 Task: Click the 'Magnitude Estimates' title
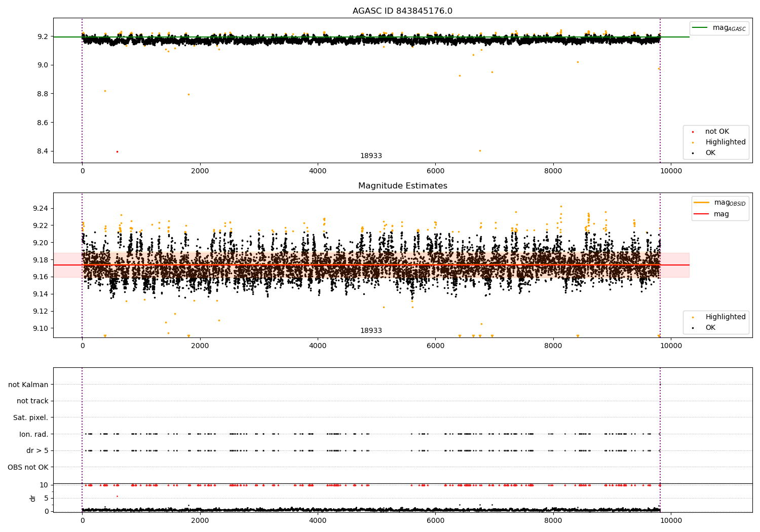[402, 186]
